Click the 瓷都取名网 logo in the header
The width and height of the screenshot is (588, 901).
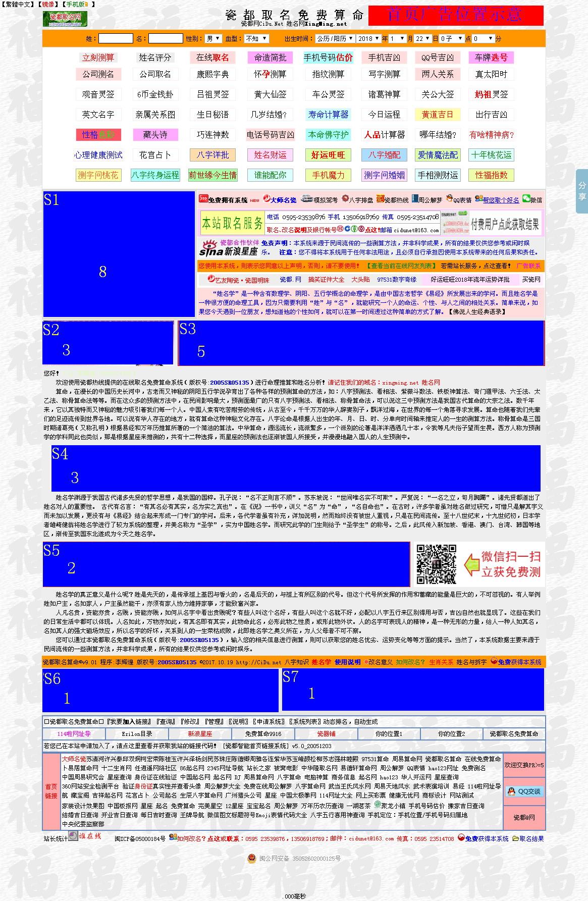pyautogui.click(x=65, y=19)
